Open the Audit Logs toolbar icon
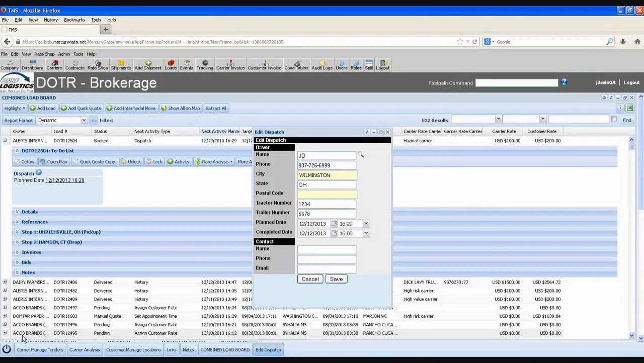Image resolution: width=644 pixels, height=363 pixels. point(322,65)
